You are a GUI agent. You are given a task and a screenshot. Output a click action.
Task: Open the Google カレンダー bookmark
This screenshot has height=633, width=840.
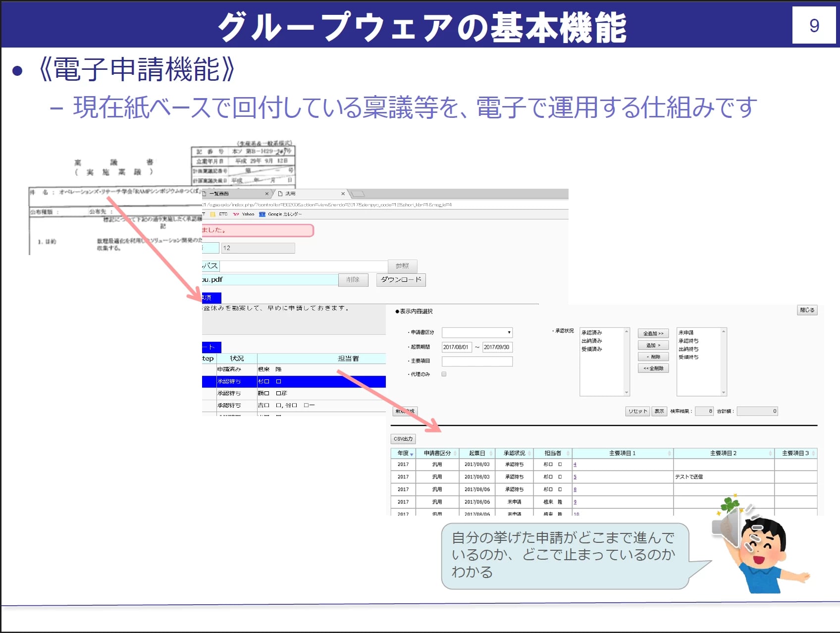284,214
